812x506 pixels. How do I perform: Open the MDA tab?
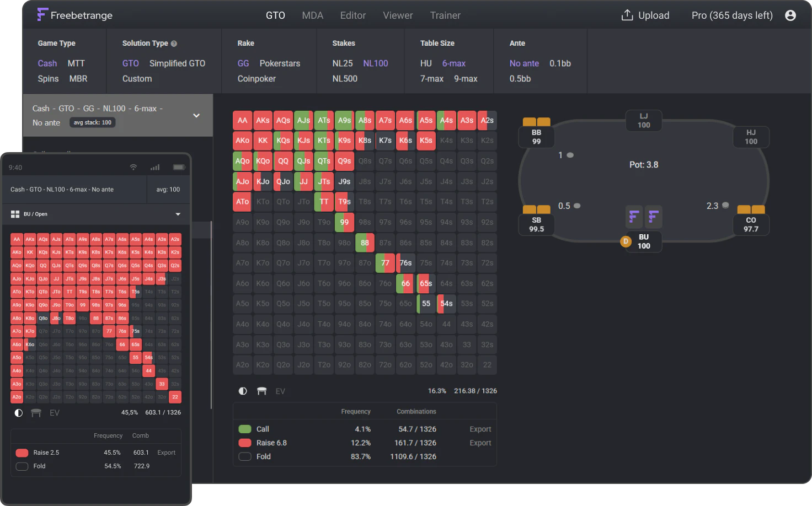click(x=313, y=15)
